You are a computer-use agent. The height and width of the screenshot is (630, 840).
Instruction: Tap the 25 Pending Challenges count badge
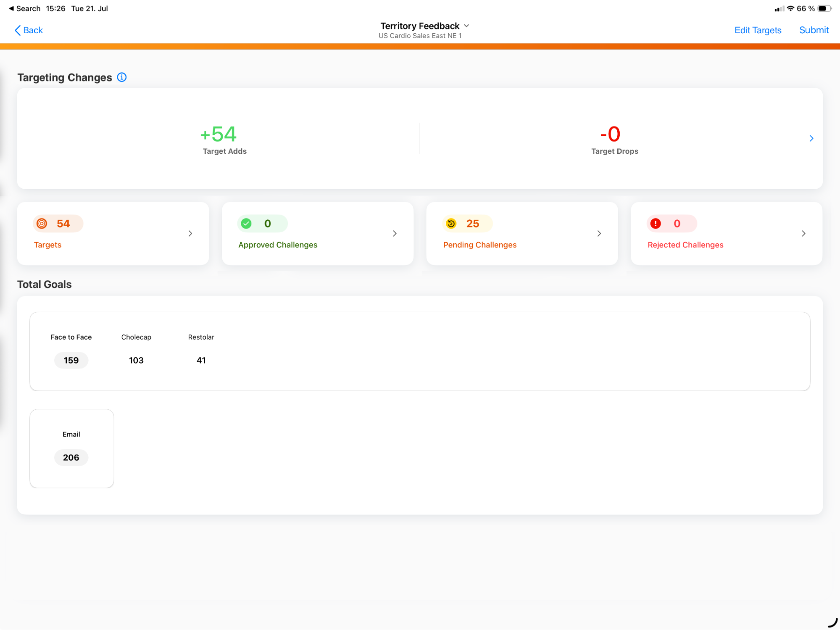[467, 224]
